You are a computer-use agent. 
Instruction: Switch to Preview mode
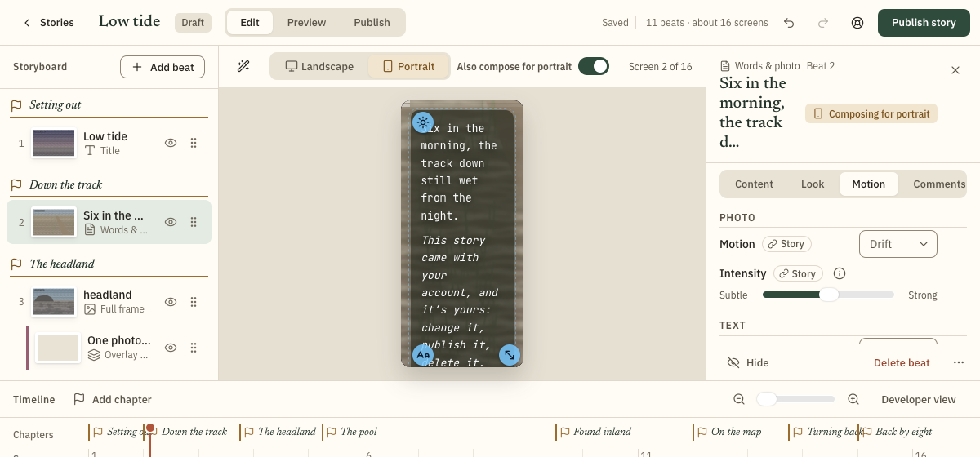(x=306, y=23)
